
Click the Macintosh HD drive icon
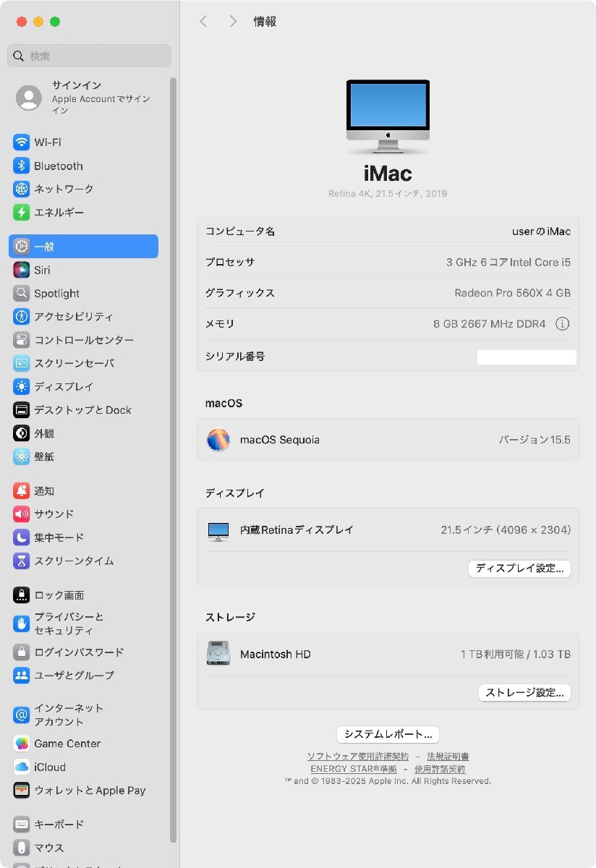pyautogui.click(x=218, y=654)
